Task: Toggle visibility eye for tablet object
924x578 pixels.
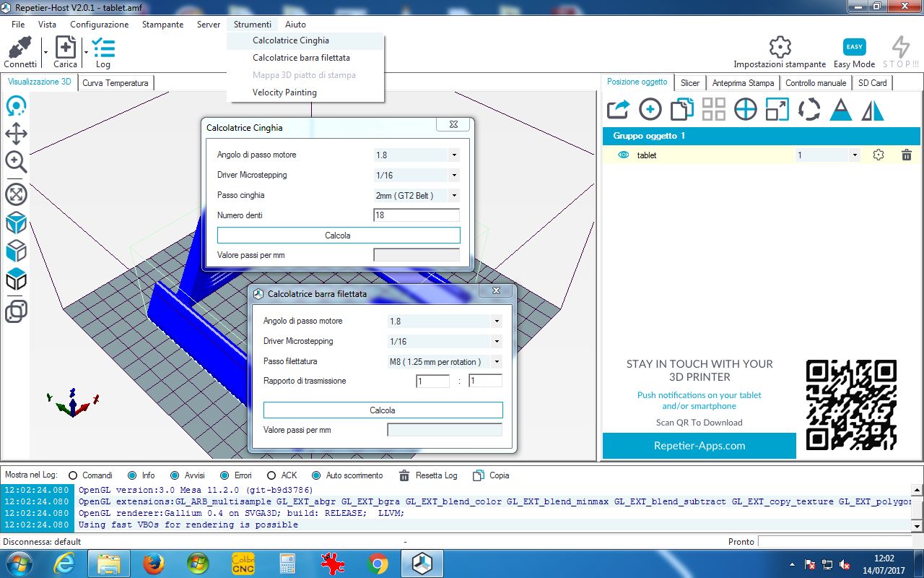Action: (624, 155)
